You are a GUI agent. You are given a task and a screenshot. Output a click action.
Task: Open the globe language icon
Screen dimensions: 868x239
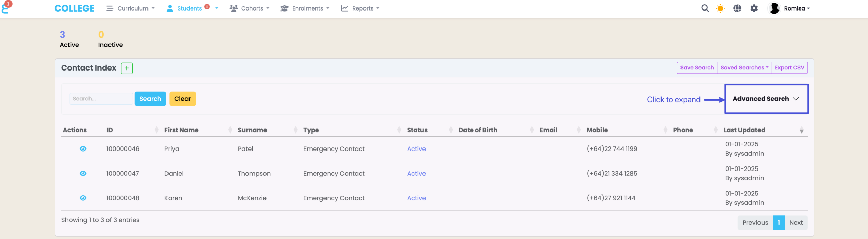737,8
